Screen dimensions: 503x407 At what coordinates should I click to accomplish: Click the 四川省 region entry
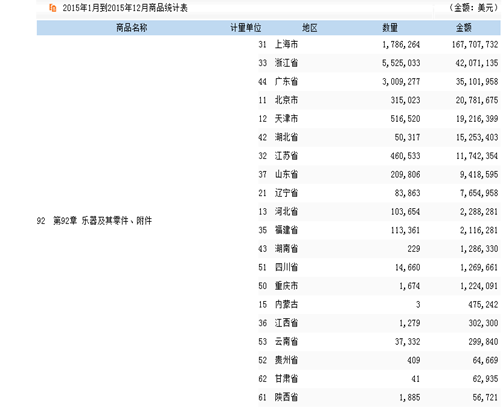coord(286,267)
